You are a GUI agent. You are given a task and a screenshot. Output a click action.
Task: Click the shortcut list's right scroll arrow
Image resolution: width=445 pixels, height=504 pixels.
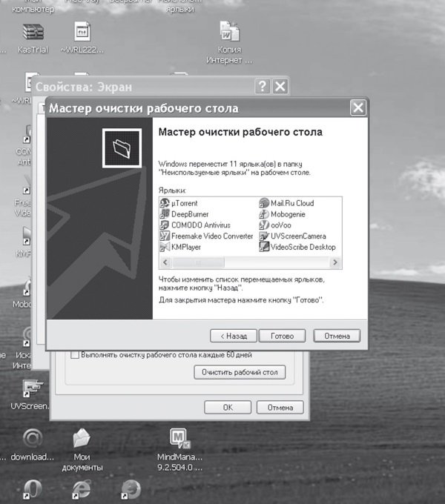point(335,262)
